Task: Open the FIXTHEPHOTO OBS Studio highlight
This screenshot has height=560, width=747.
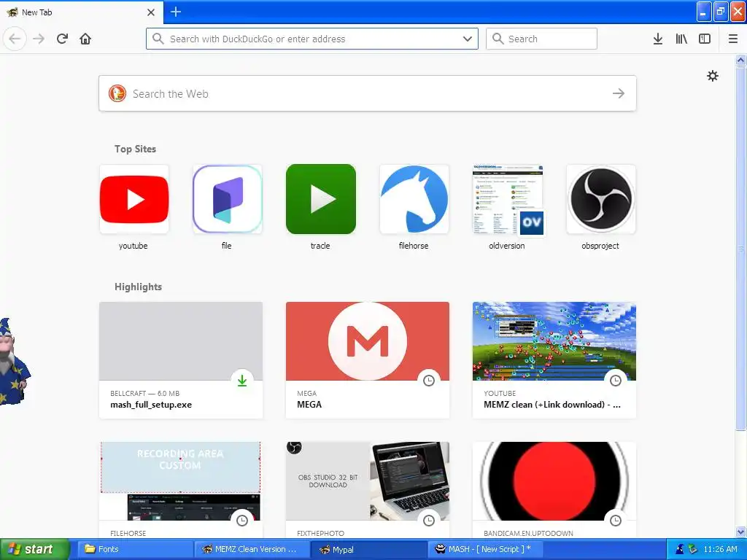Action: [x=368, y=491]
